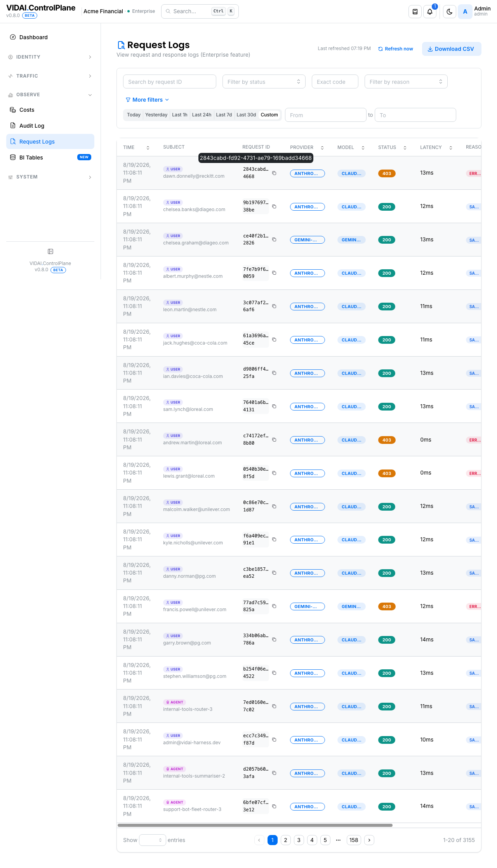Copy request ID 6bfe07cf

[x=274, y=806]
